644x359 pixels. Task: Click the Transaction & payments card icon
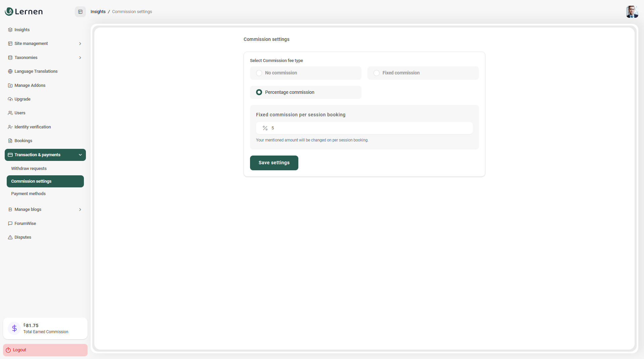point(10,155)
